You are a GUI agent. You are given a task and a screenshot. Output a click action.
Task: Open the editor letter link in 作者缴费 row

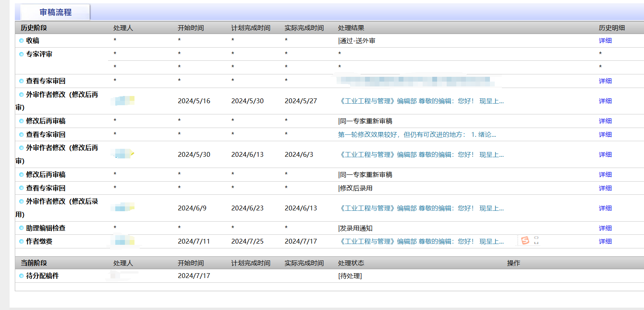421,242
